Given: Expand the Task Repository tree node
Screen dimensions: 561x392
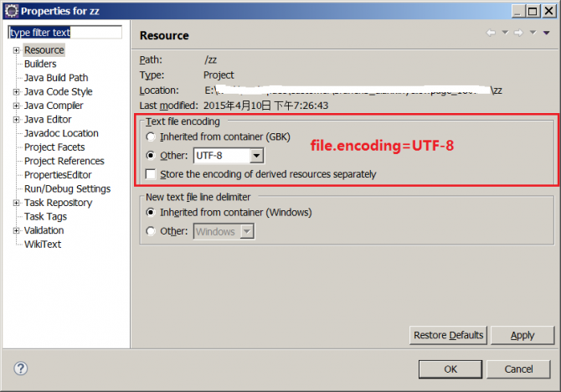Looking at the screenshot, I should tap(15, 203).
